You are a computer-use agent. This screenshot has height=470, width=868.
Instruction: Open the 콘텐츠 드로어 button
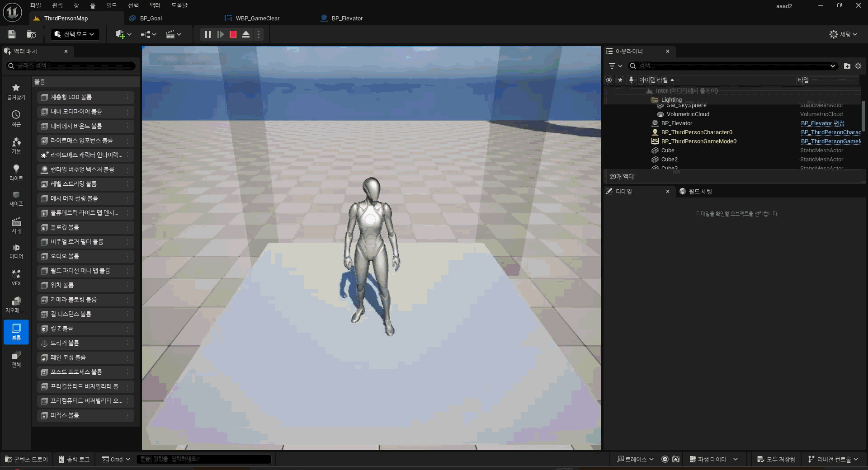tap(26, 459)
